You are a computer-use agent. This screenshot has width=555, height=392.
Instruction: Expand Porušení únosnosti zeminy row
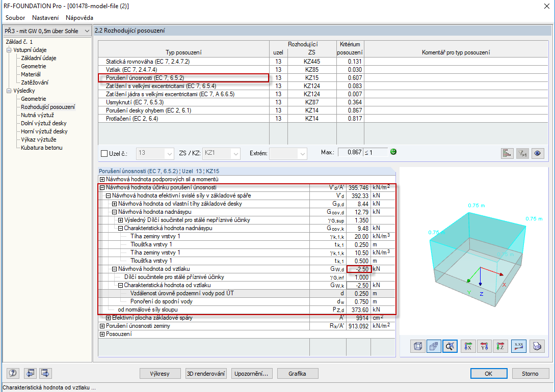[x=102, y=326]
